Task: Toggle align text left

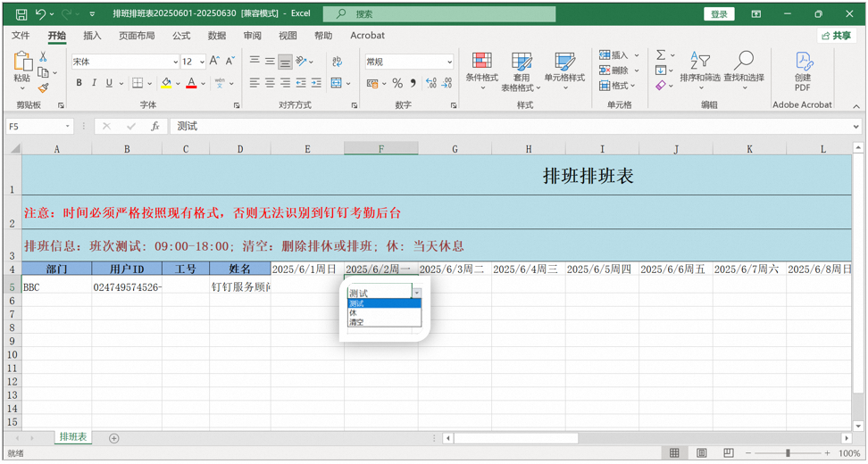Action: (255, 83)
